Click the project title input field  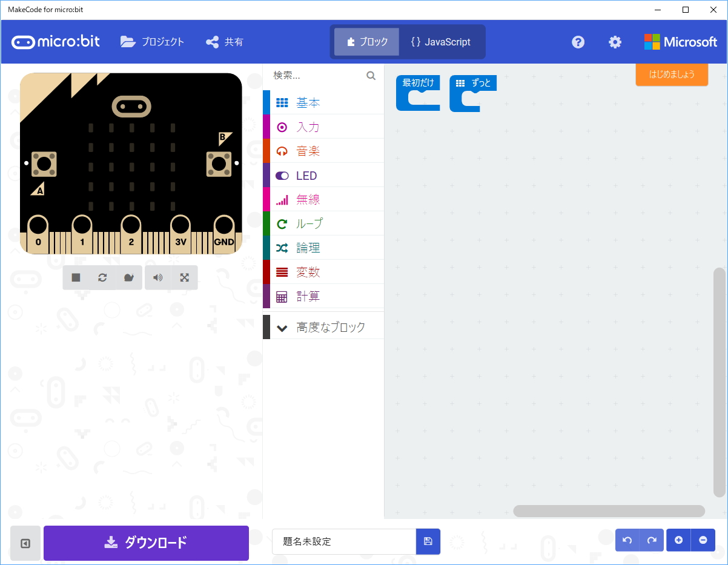tap(343, 542)
